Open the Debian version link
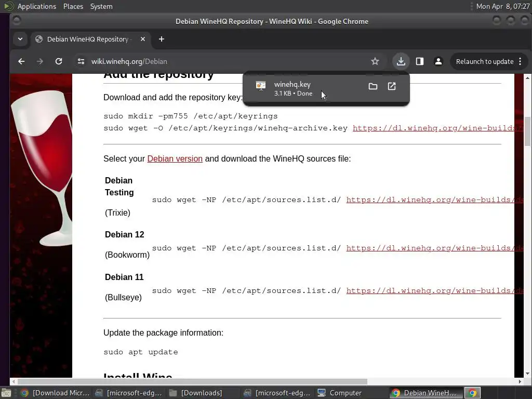532x399 pixels. pos(175,159)
